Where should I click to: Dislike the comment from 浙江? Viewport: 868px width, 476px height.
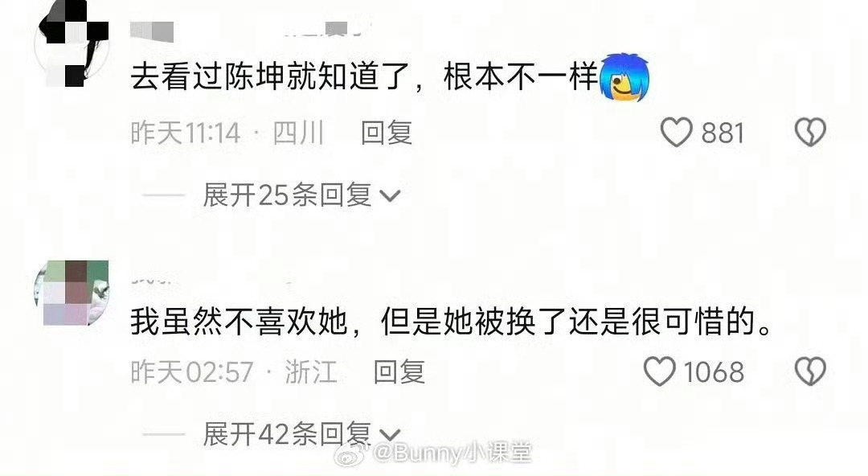click(x=810, y=371)
